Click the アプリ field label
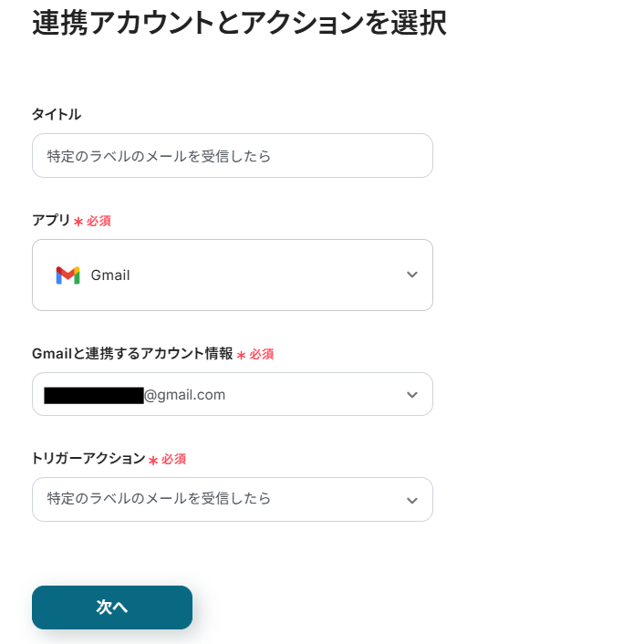The width and height of the screenshot is (644, 644). pos(51,221)
